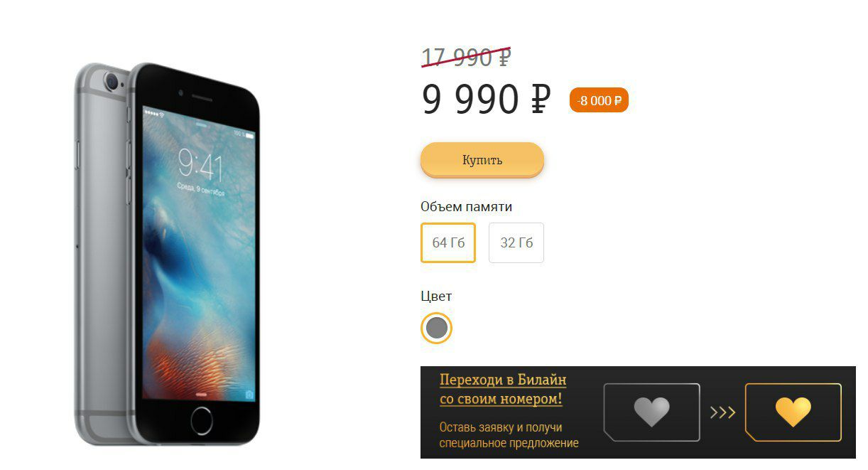Click the Цвет label
Viewport: 868px width, 470px height.
436,297
